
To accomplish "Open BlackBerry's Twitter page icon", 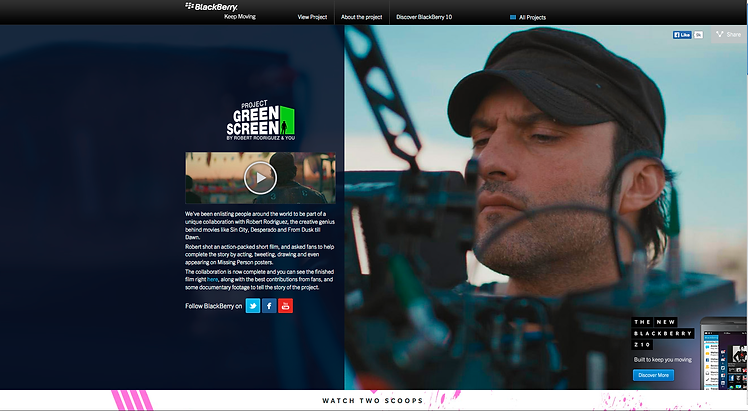I will [253, 306].
